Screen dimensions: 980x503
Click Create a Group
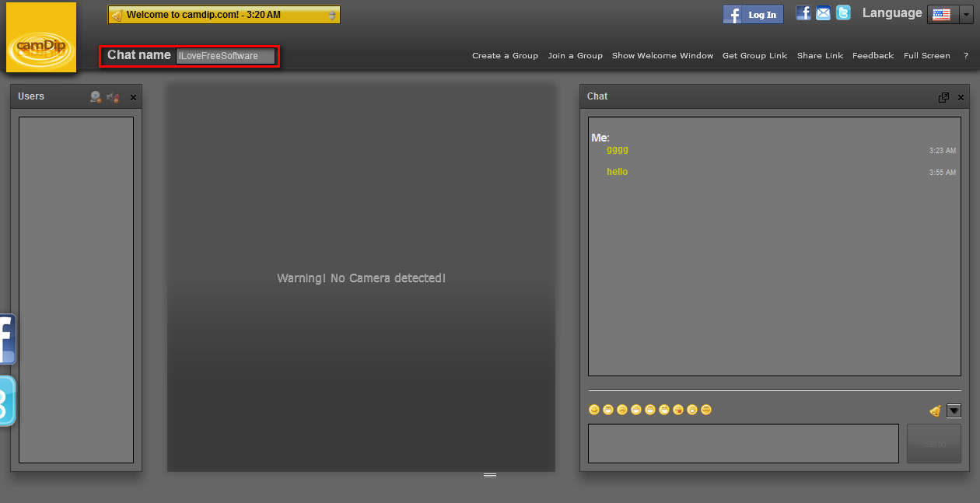tap(505, 56)
